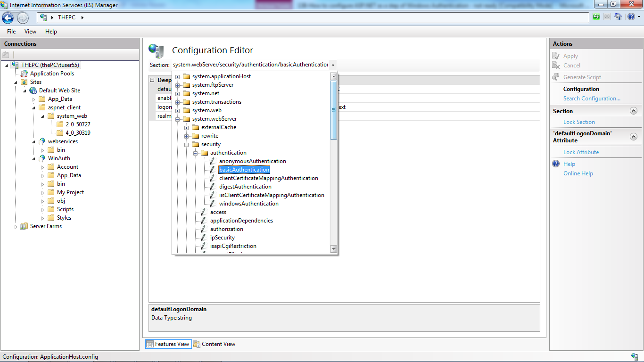The height and width of the screenshot is (362, 644).
Task: Expand the rewrite node
Action: [187, 136]
